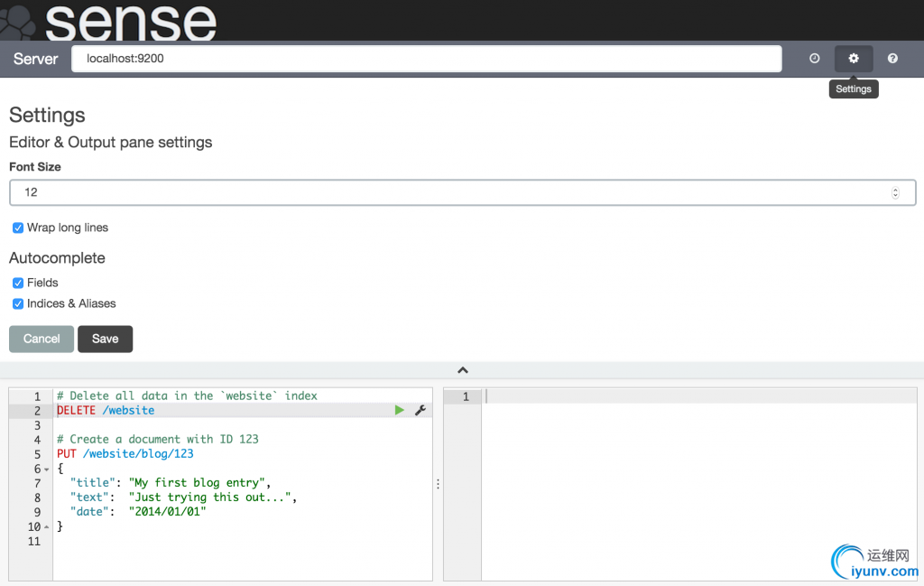Open the wrench options for request

coord(420,411)
